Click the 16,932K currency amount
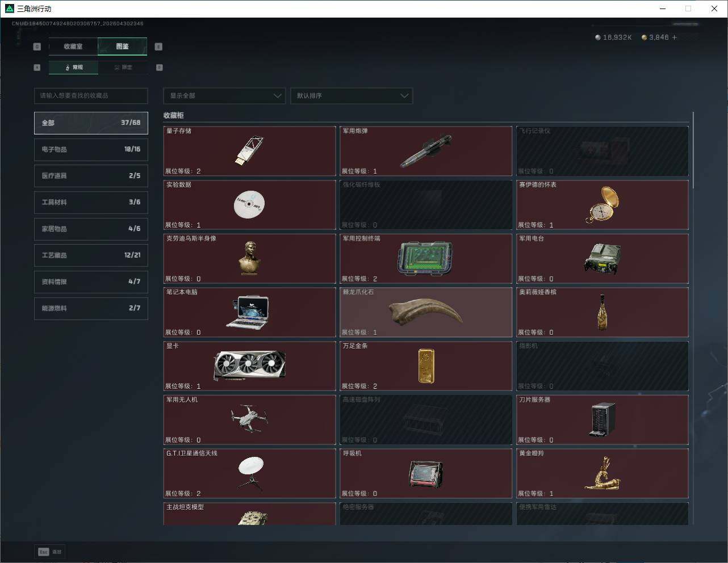The width and height of the screenshot is (728, 563). [x=617, y=37]
